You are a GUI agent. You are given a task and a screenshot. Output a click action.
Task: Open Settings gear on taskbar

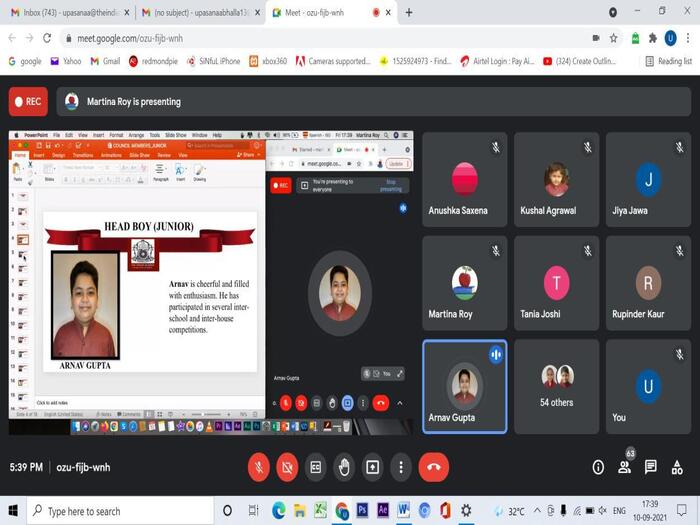pyautogui.click(x=466, y=511)
